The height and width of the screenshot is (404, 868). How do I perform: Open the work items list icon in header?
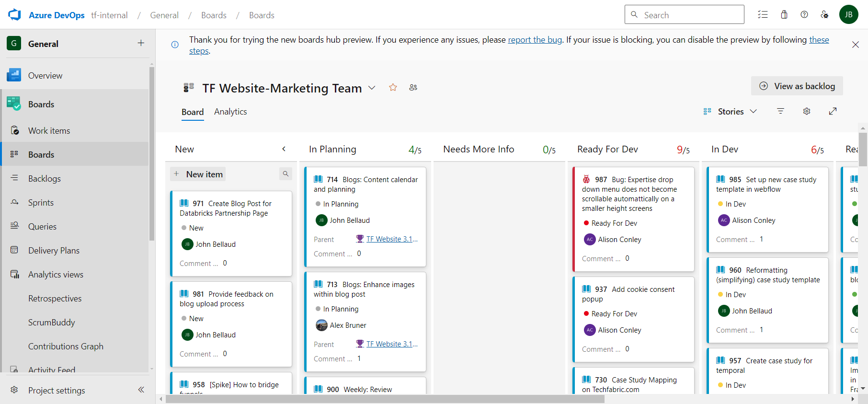click(763, 15)
